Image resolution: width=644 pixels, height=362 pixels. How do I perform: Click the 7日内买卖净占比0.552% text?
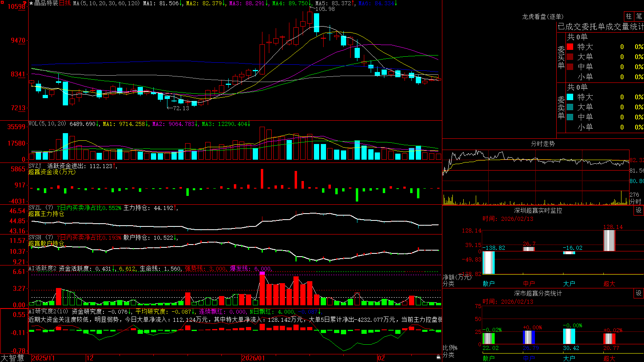click(x=89, y=208)
